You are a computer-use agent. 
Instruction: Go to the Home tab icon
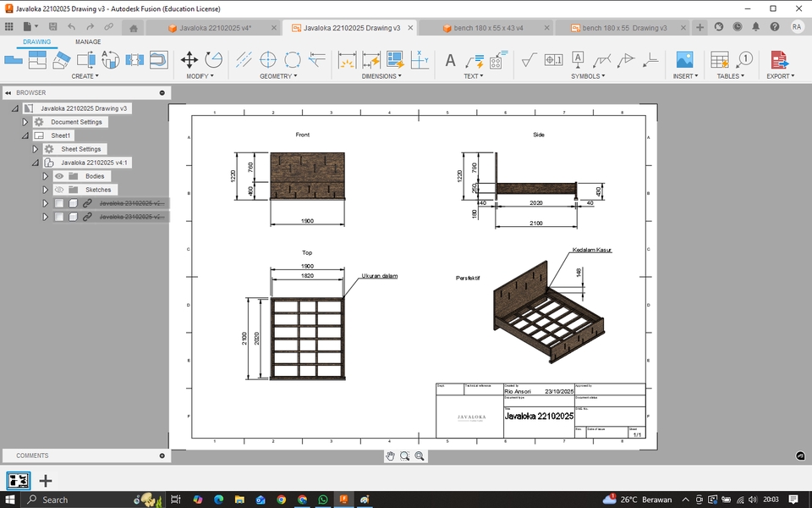click(x=133, y=28)
